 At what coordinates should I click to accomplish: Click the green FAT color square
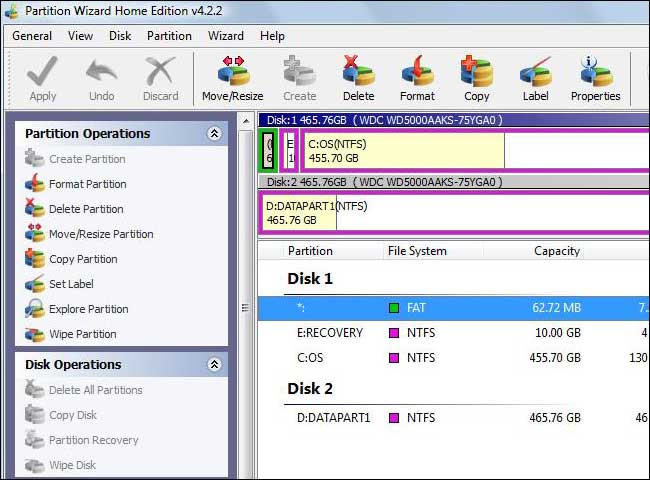click(x=394, y=308)
